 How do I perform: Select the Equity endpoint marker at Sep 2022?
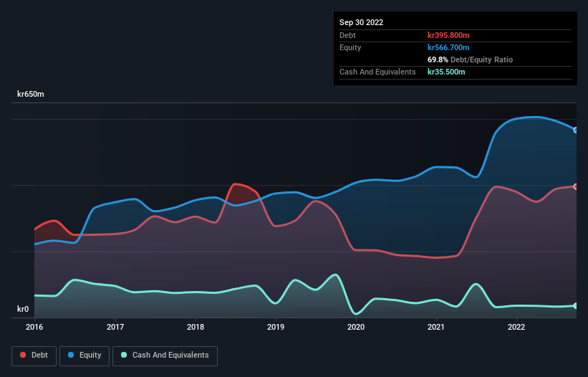point(576,130)
